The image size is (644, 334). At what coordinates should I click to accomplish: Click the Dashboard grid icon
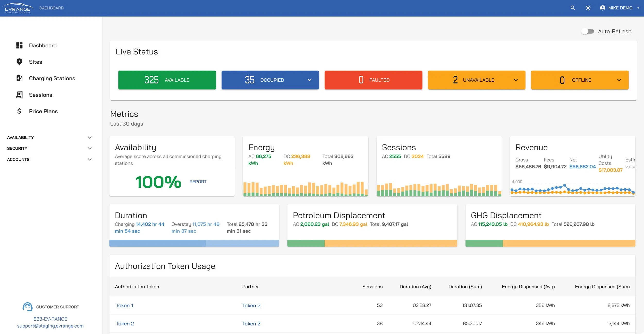click(x=19, y=46)
